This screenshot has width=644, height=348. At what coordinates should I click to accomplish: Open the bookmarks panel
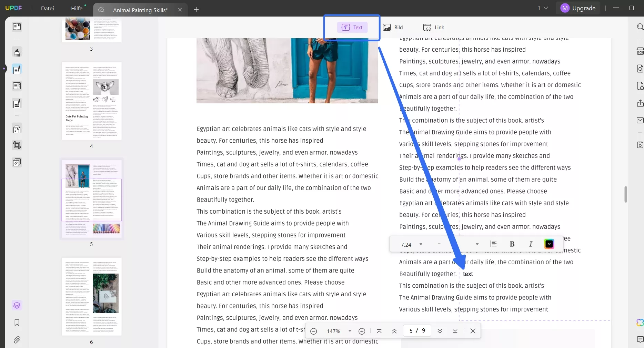pyautogui.click(x=17, y=323)
